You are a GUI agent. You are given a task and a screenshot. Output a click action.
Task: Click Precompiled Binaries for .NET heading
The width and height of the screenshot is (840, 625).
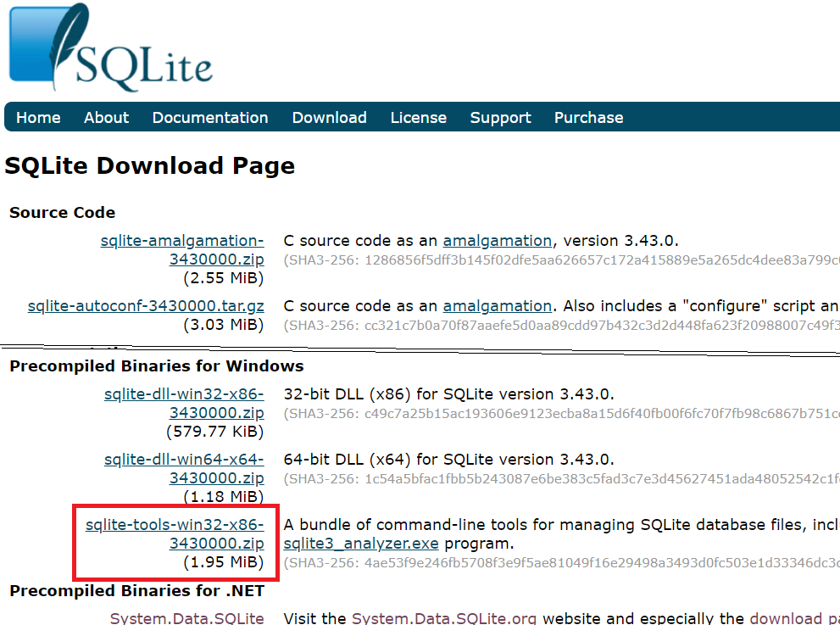[137, 591]
